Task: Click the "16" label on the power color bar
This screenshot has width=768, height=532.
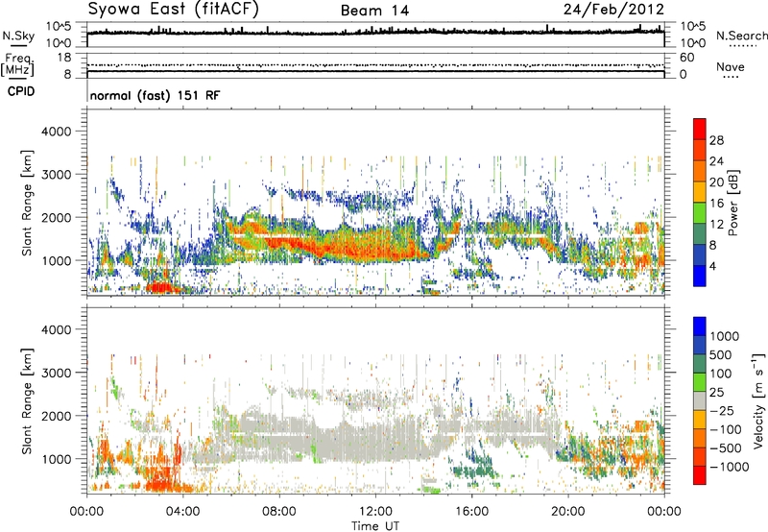Action: (x=716, y=204)
